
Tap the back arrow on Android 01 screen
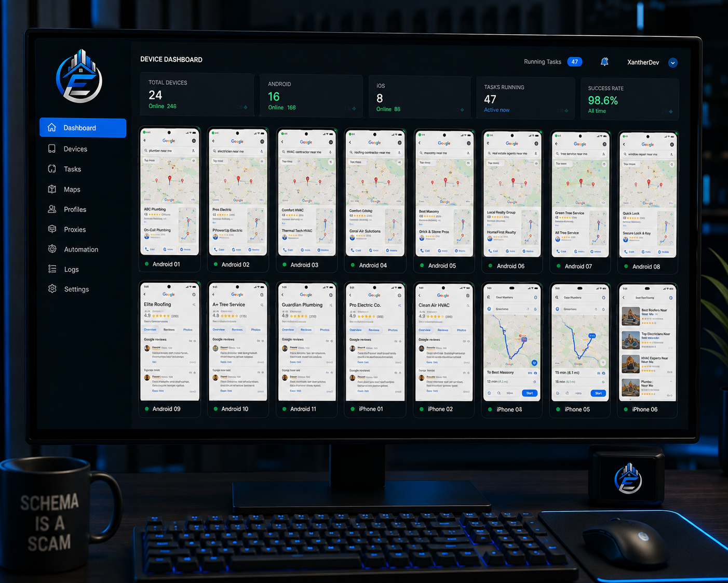pyautogui.click(x=145, y=140)
